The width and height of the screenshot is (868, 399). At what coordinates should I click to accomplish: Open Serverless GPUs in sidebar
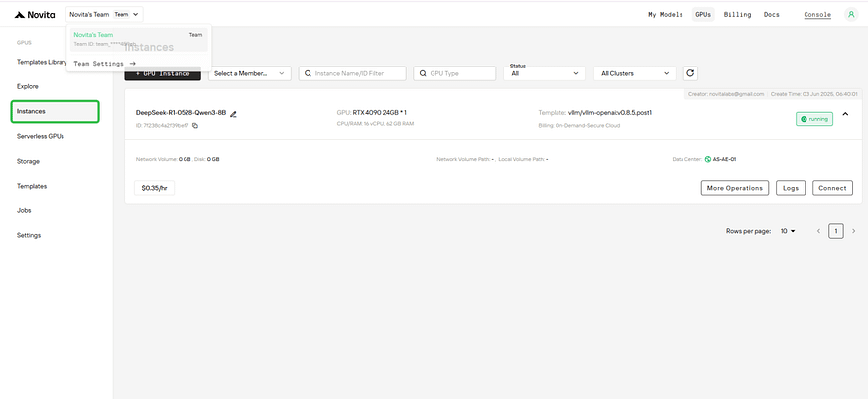41,136
